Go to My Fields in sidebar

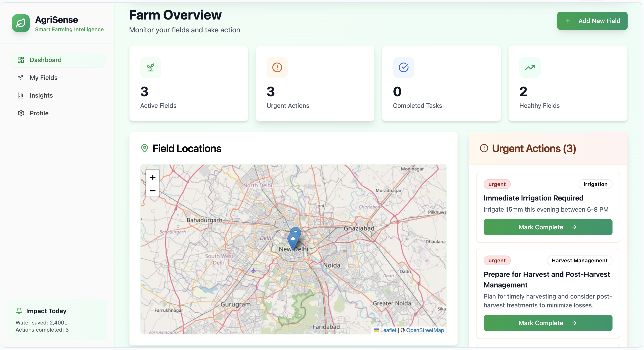point(43,78)
